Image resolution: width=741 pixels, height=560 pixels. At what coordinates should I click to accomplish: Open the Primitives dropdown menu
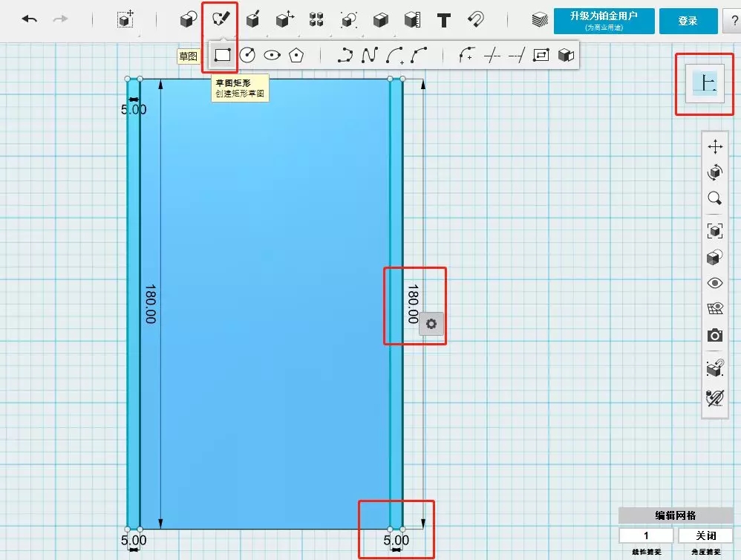189,20
